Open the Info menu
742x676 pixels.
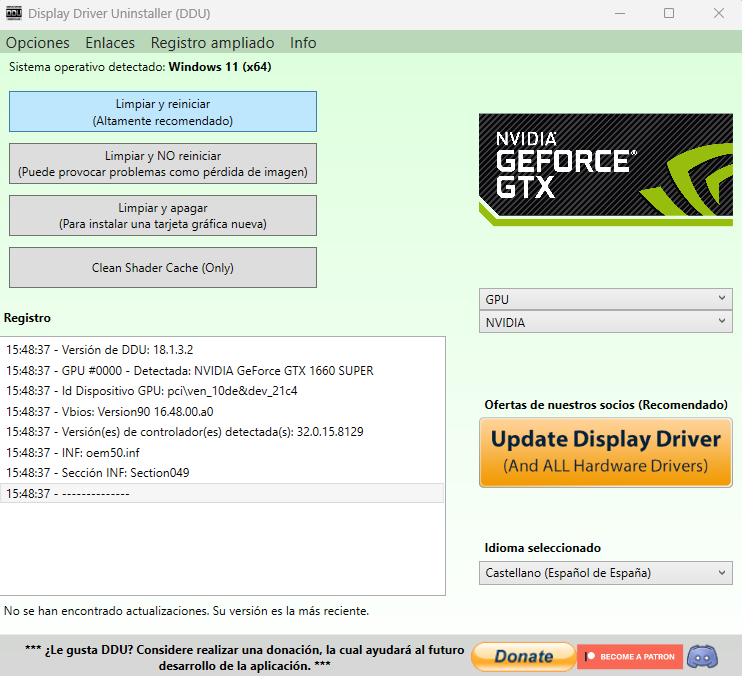pos(303,43)
